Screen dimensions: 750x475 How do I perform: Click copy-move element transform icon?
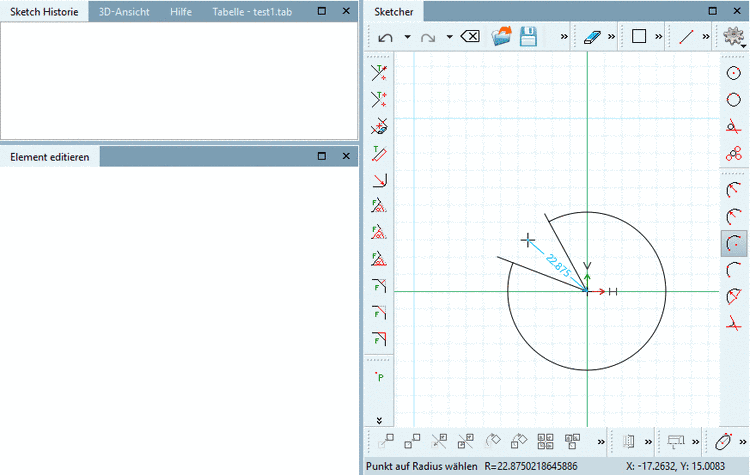pos(412,442)
